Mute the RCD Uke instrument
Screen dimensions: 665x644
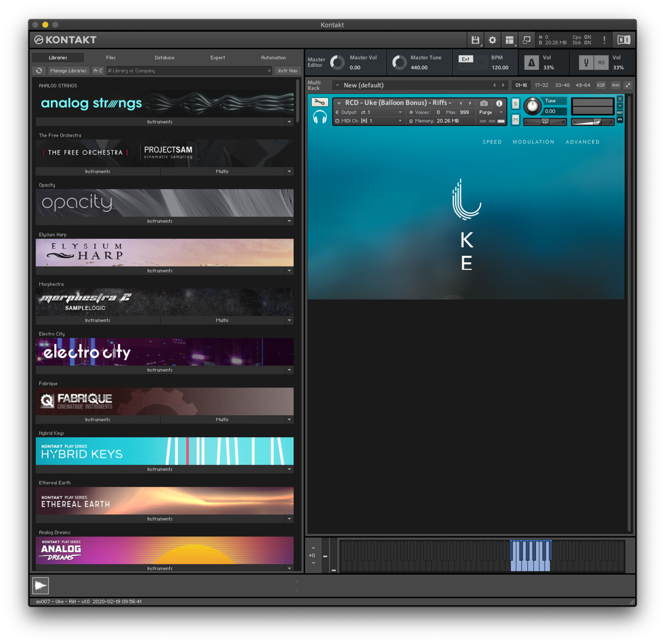tap(515, 120)
